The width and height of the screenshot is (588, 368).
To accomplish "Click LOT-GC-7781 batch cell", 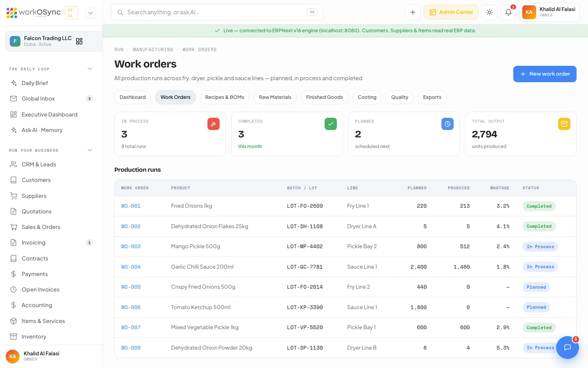I will point(305,267).
